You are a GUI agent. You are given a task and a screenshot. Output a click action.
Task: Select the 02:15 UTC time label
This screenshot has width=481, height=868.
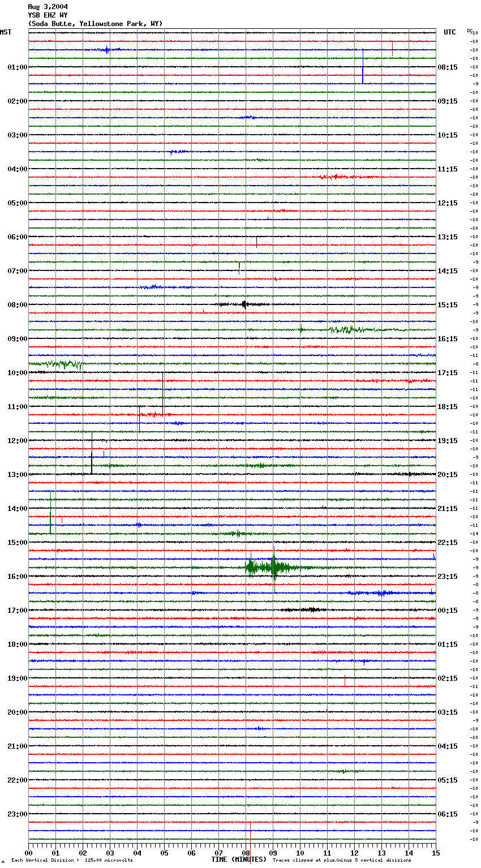pos(448,678)
